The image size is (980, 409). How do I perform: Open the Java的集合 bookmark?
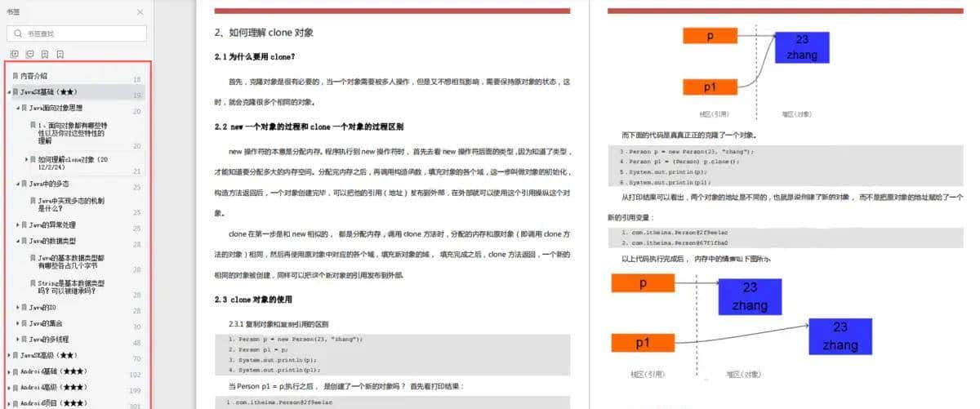pos(46,323)
